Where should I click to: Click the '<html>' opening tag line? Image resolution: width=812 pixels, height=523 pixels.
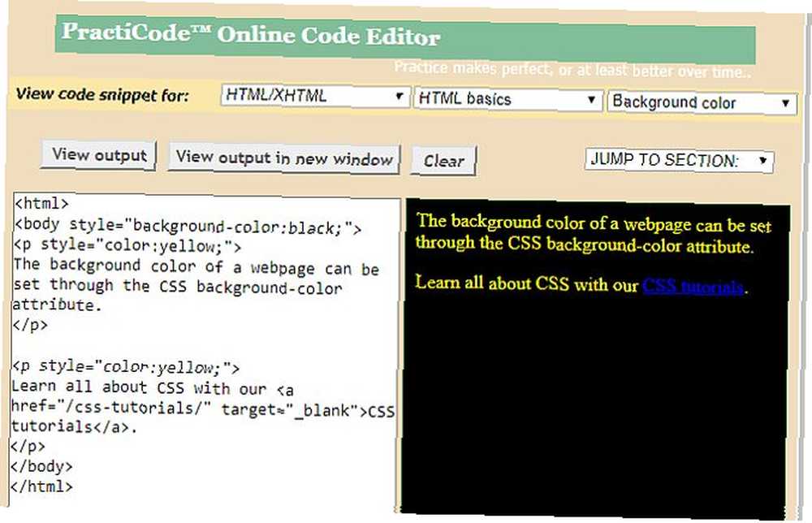[x=41, y=203]
